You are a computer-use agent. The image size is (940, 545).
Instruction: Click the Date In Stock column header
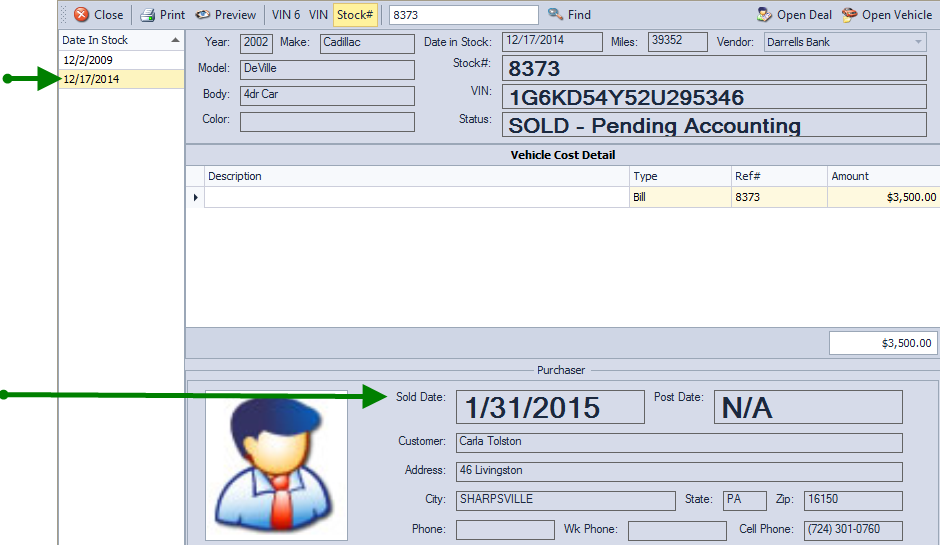tap(121, 40)
